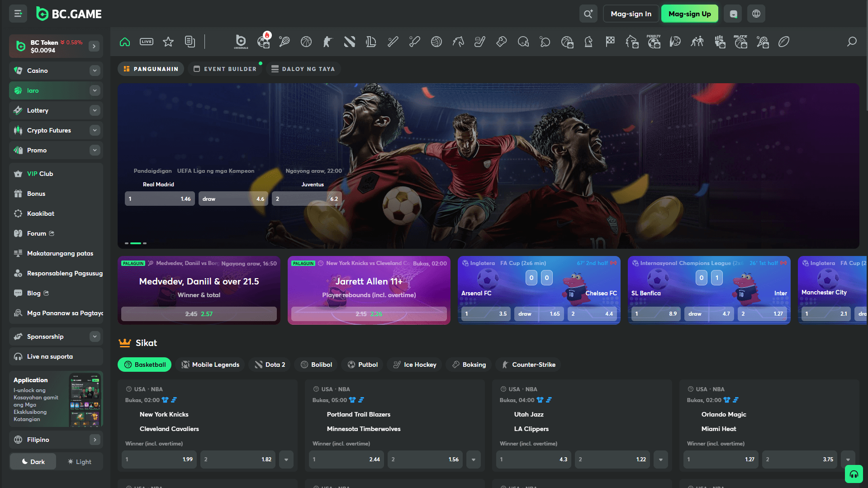Open BC Originals sports icon
Screen dimensions: 868x488
pos(241,42)
